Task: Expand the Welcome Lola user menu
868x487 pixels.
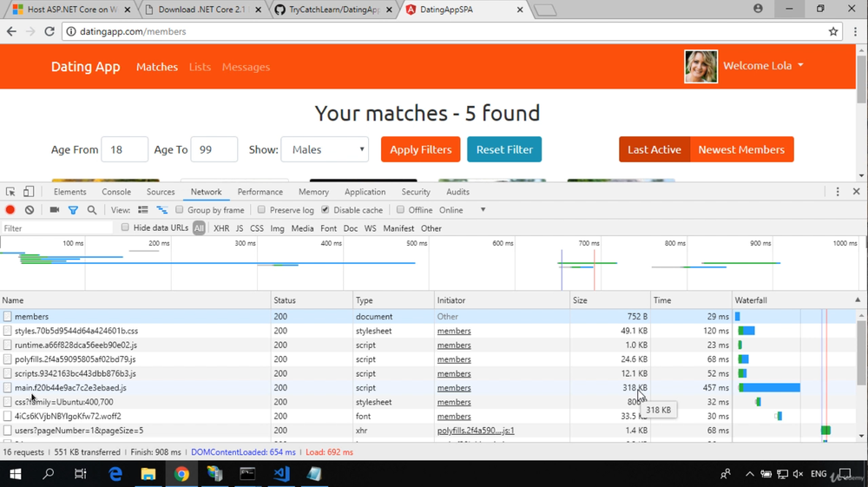Action: click(x=763, y=65)
